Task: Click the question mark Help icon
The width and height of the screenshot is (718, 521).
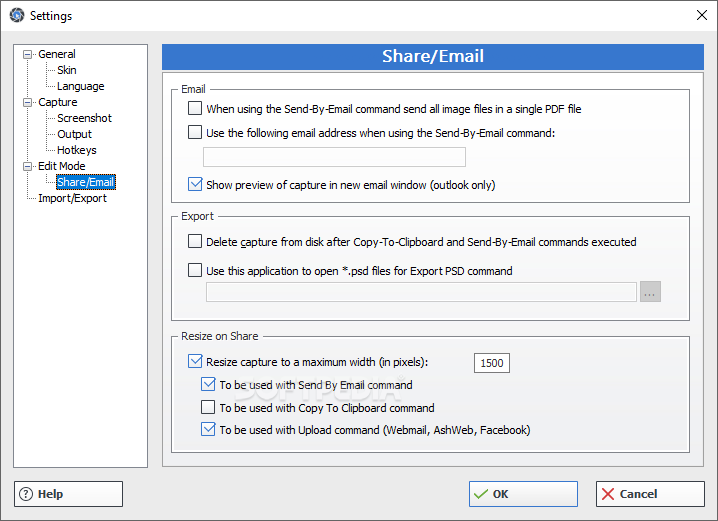Action: [28, 494]
